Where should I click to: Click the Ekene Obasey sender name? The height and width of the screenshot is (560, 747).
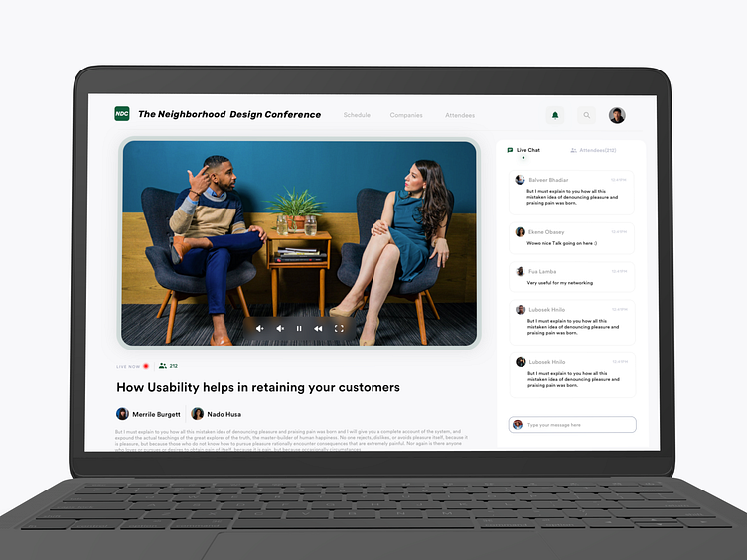546,232
